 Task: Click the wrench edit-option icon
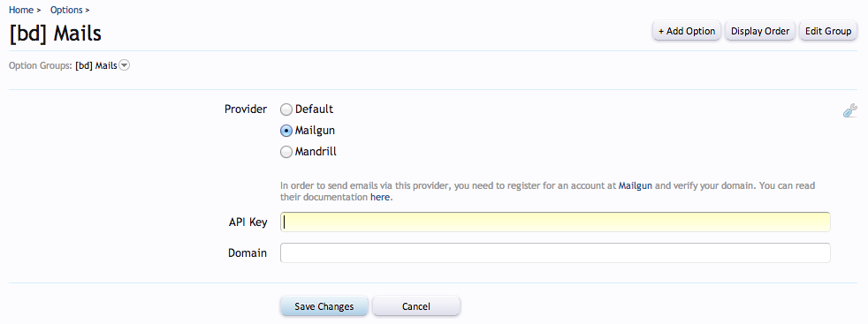tap(849, 110)
